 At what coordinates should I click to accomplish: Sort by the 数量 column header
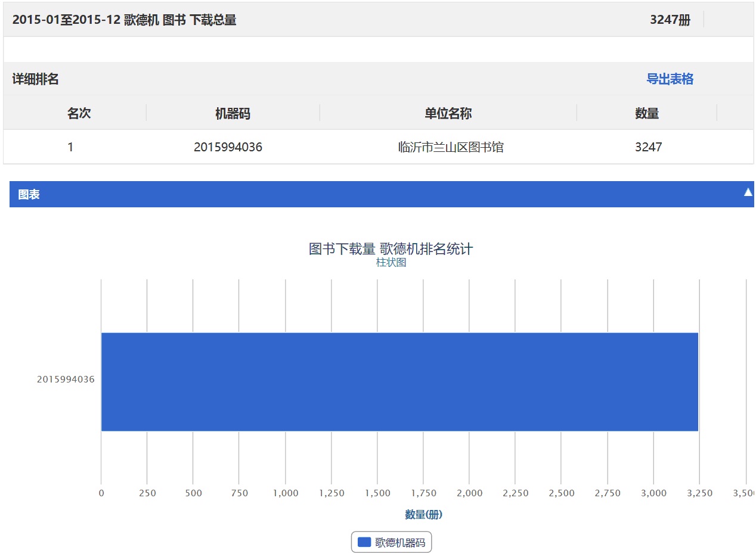click(647, 113)
